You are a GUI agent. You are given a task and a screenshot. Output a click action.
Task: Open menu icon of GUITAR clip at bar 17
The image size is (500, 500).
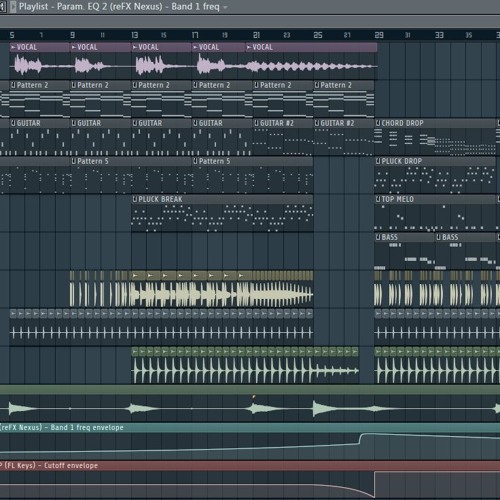click(196, 123)
